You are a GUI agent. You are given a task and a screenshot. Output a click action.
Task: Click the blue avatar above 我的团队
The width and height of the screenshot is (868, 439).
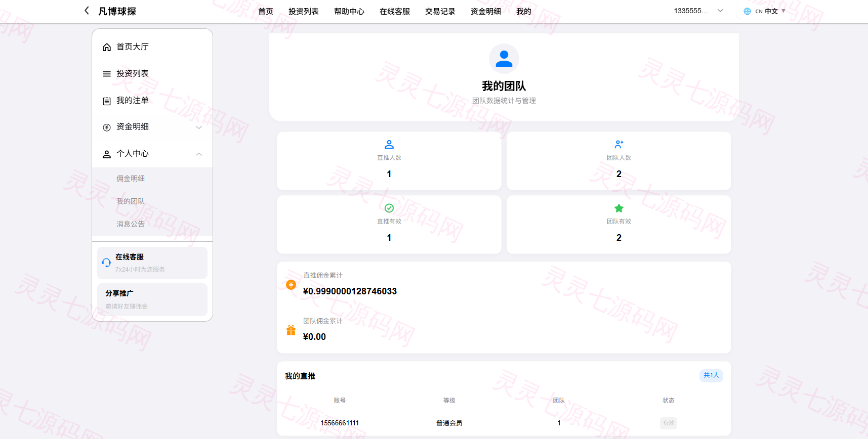tap(504, 59)
